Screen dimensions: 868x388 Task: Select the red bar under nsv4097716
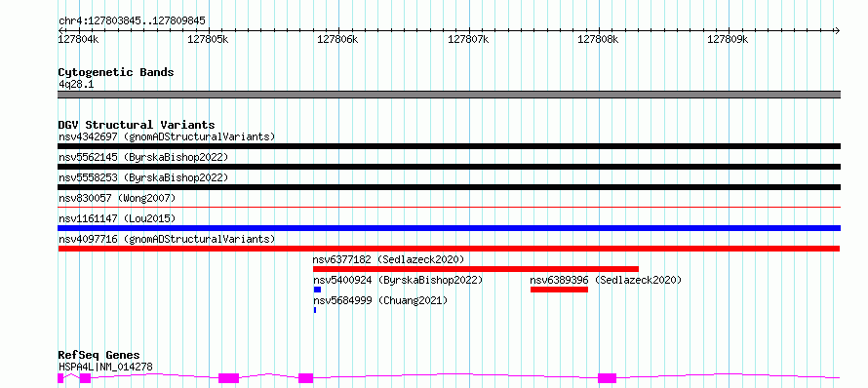pyautogui.click(x=449, y=249)
